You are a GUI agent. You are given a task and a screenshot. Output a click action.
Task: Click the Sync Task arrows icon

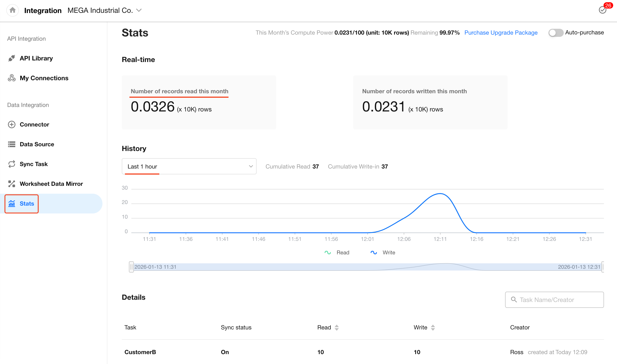pyautogui.click(x=11, y=164)
